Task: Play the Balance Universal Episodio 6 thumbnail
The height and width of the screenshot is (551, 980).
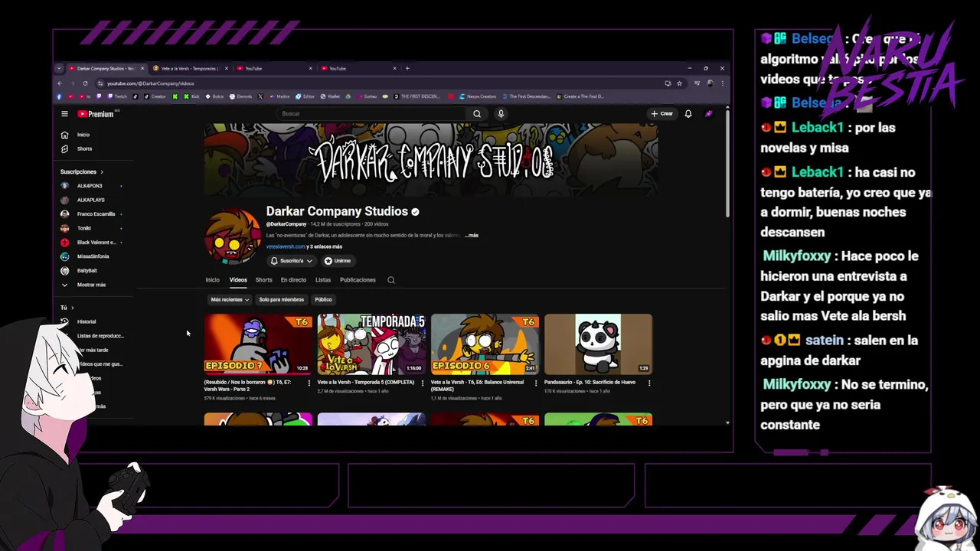Action: coord(485,344)
